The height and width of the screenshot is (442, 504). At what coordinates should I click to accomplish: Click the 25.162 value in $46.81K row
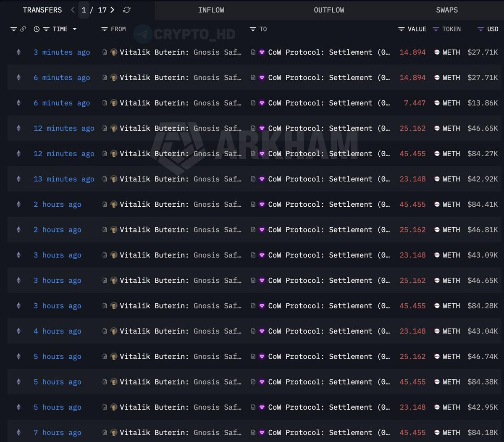(x=412, y=230)
